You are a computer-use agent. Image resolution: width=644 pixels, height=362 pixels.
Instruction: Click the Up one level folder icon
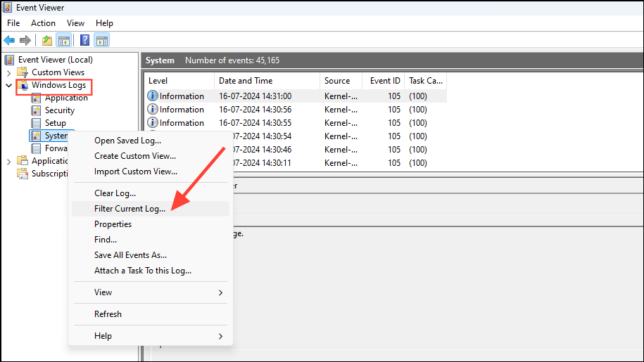tap(47, 40)
